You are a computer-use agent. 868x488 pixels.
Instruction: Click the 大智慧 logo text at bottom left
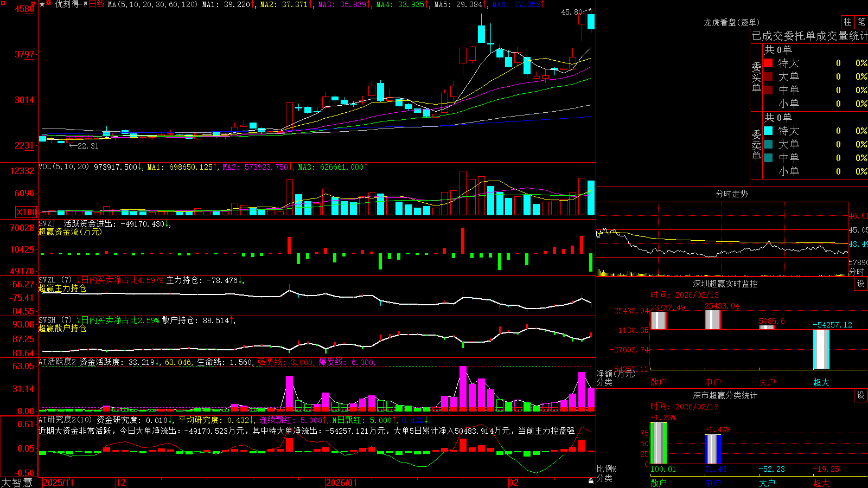(17, 483)
